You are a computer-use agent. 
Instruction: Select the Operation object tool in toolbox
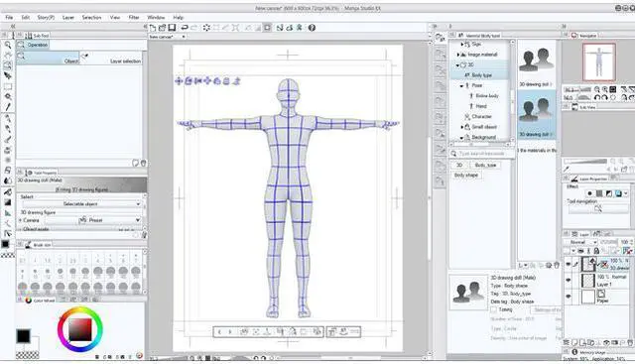click(7, 65)
